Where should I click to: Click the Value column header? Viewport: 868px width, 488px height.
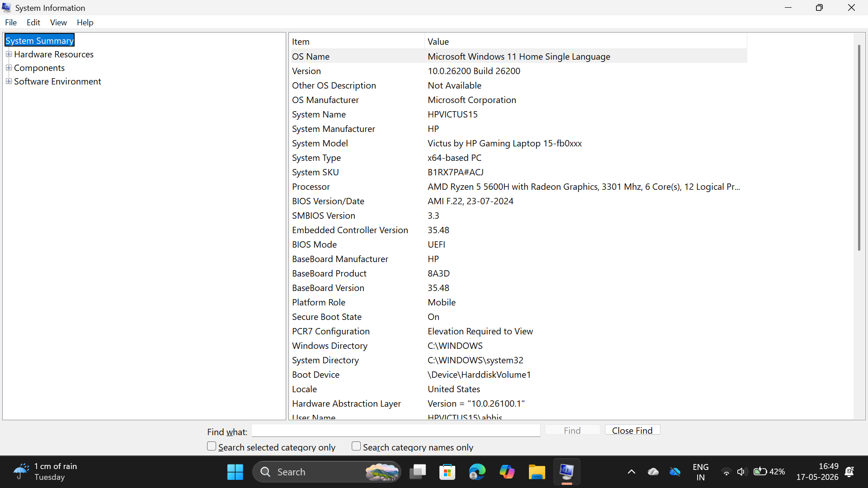586,42
